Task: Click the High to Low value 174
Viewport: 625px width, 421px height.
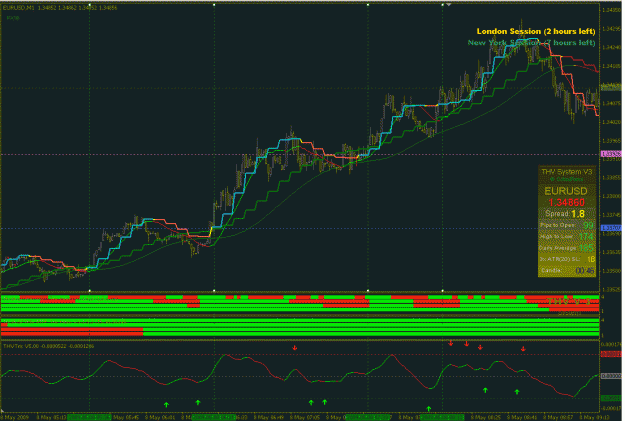Action: coord(586,237)
